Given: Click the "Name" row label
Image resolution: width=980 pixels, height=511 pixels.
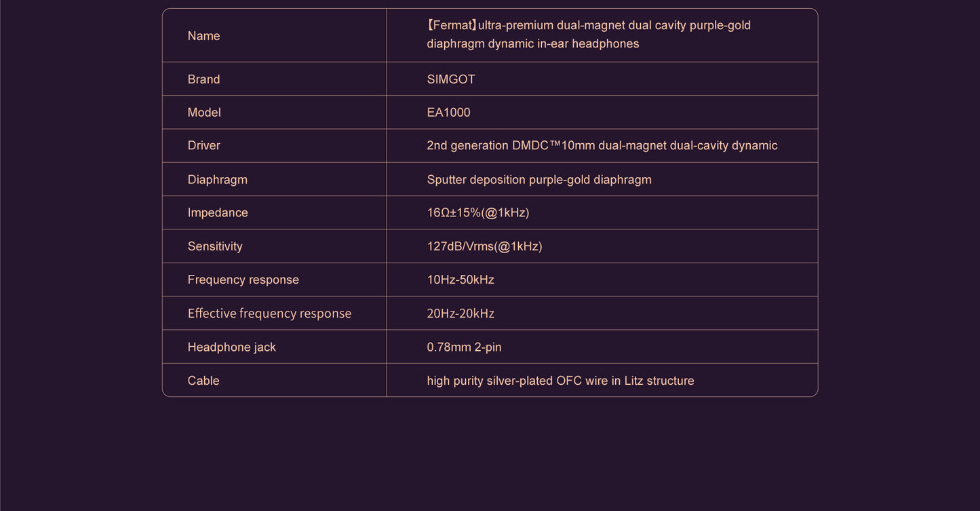Looking at the screenshot, I should (203, 36).
